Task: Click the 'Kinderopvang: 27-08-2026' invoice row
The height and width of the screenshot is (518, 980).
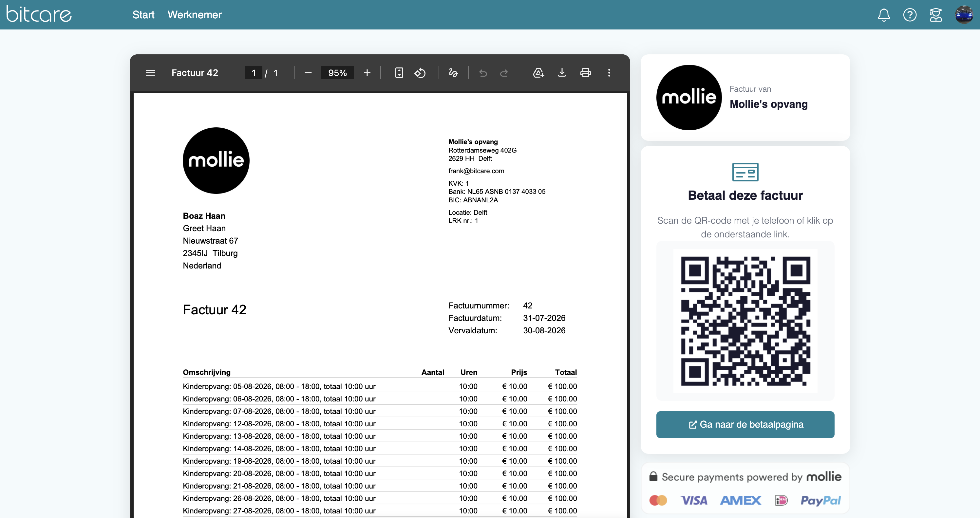Action: pyautogui.click(x=380, y=511)
